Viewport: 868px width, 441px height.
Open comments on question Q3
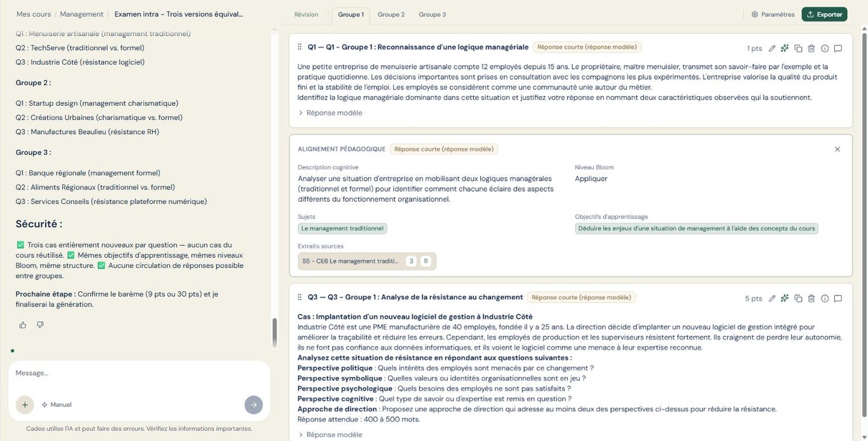[x=838, y=298]
